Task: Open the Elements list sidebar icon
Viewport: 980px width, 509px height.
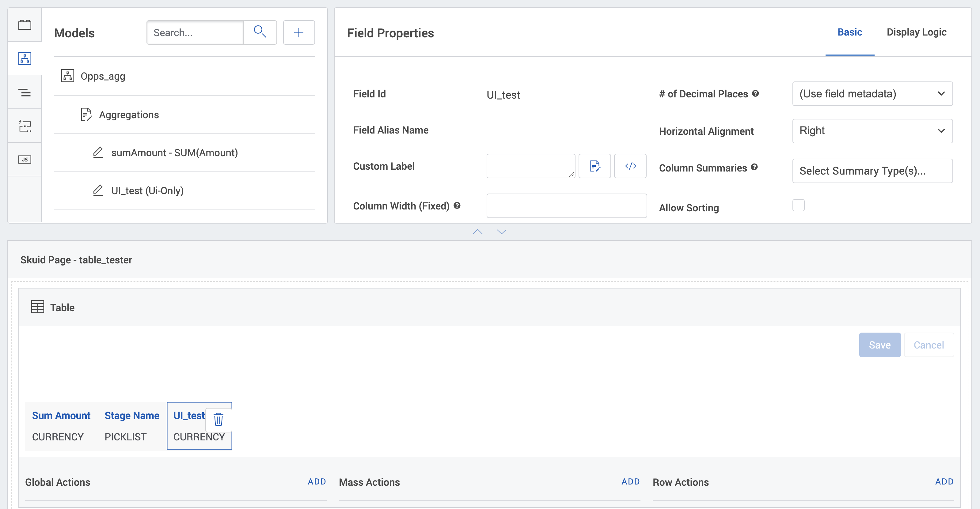Action: tap(25, 92)
